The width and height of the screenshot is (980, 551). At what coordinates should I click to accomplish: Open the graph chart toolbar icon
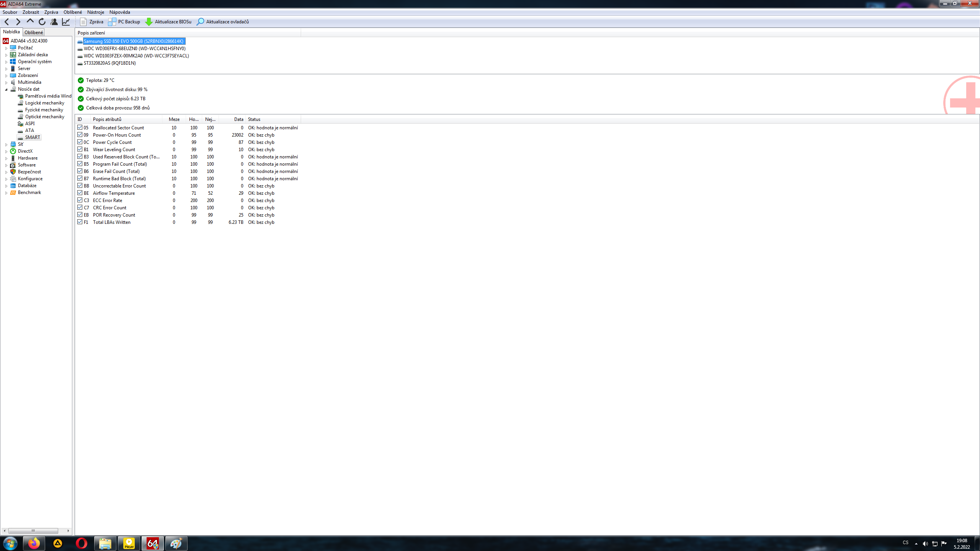(x=66, y=22)
